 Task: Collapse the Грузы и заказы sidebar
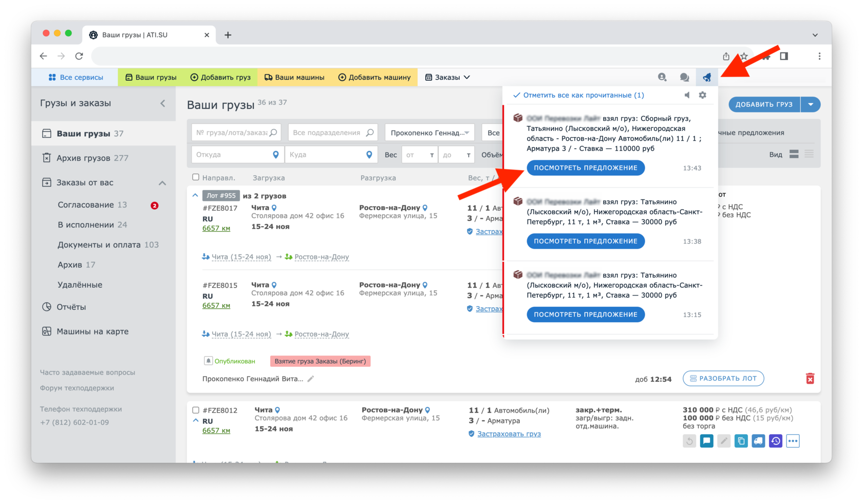pos(163,103)
